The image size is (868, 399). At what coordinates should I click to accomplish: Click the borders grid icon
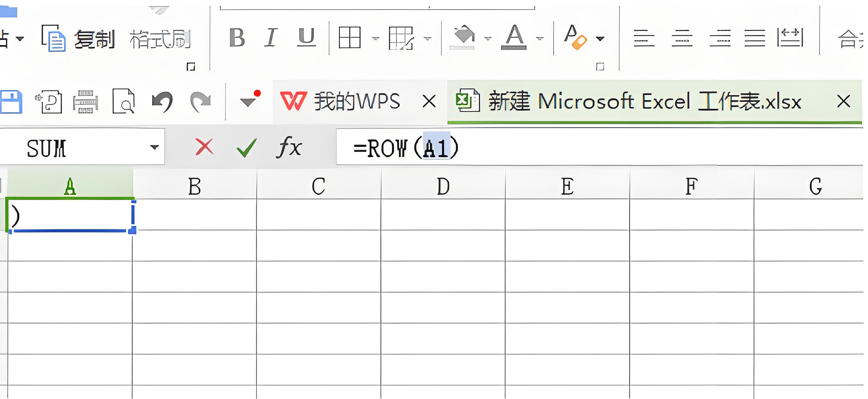349,37
